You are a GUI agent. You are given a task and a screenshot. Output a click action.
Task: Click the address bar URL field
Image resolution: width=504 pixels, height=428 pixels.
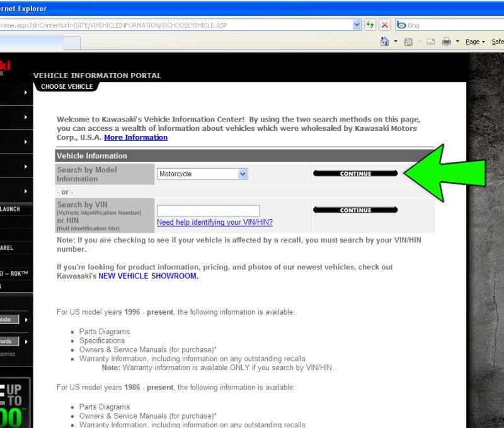tap(176, 25)
